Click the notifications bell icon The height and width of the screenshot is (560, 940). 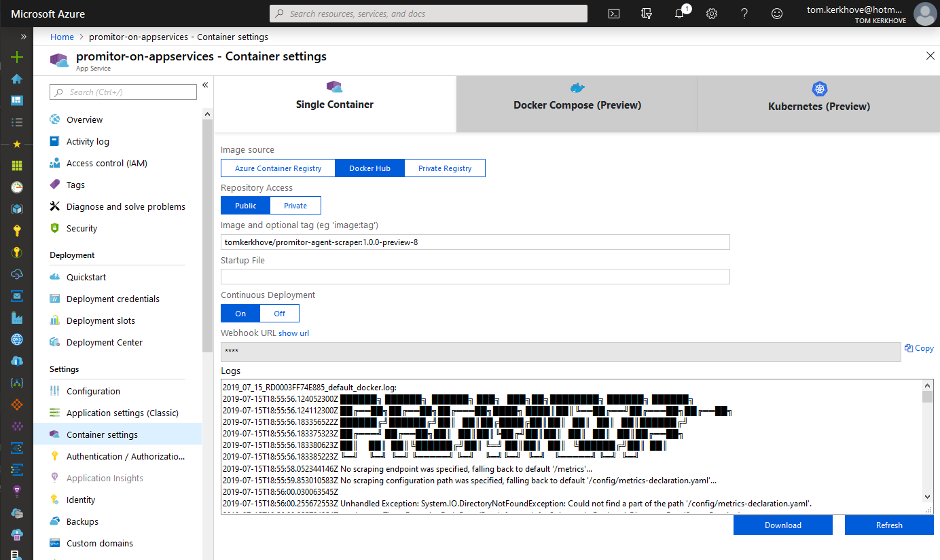[x=679, y=14]
